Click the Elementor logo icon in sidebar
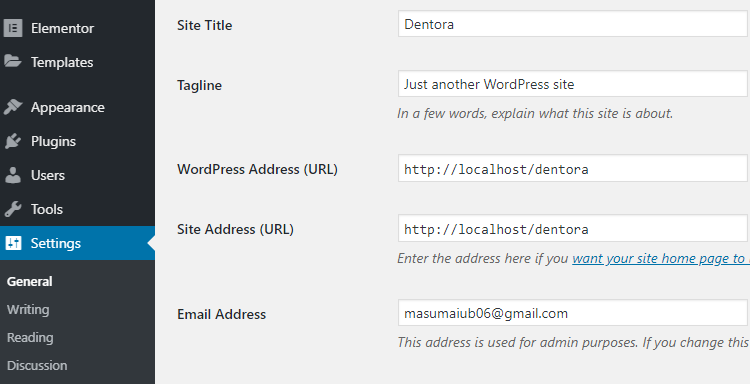Image resolution: width=750 pixels, height=384 pixels. (13, 28)
